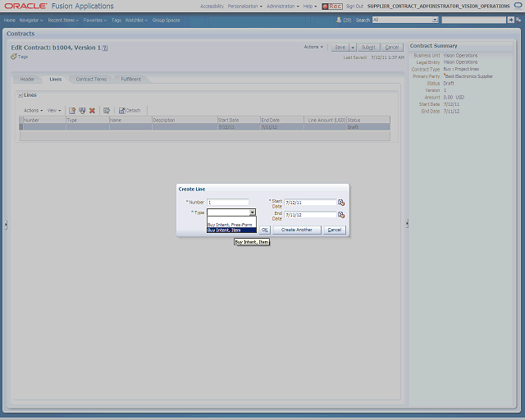
Task: Open Recent Items menu
Action: pos(63,20)
